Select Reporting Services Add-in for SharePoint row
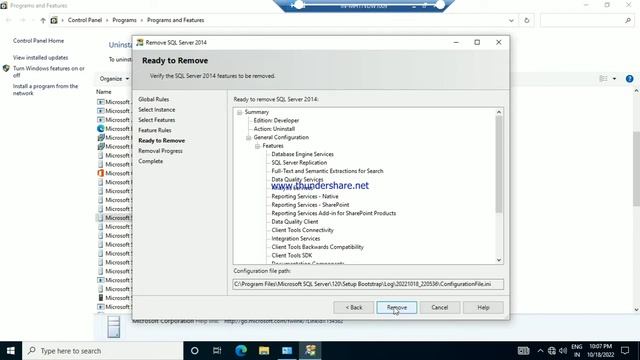This screenshot has width=640, height=360. pos(333,213)
